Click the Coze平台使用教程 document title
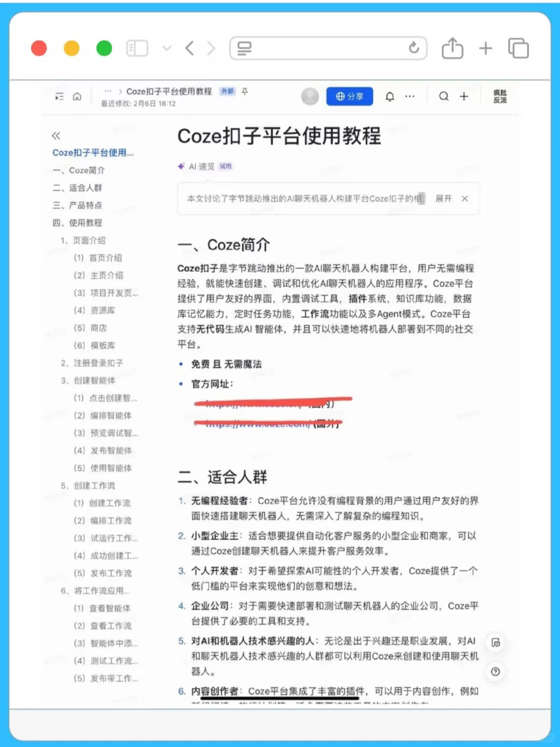The image size is (560, 747). point(279,136)
